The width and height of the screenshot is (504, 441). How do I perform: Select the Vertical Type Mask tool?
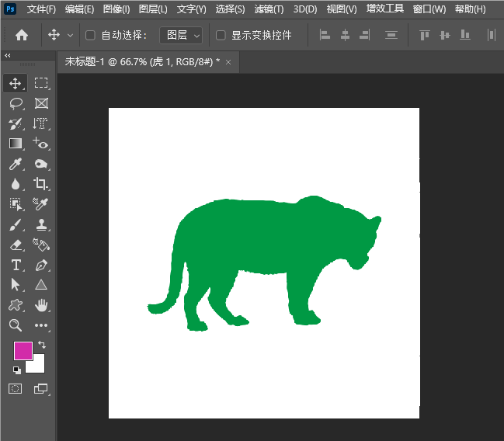41,123
